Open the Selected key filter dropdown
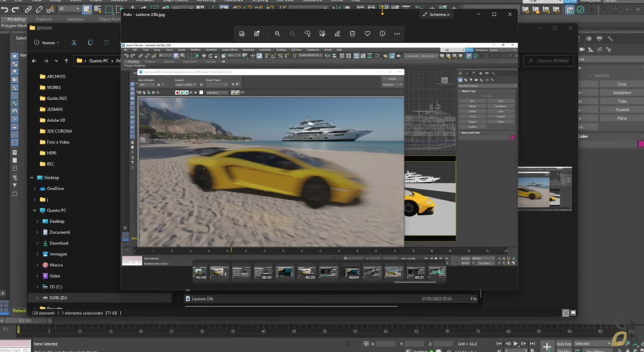Viewport: 644px width, 352px height. click(592, 343)
